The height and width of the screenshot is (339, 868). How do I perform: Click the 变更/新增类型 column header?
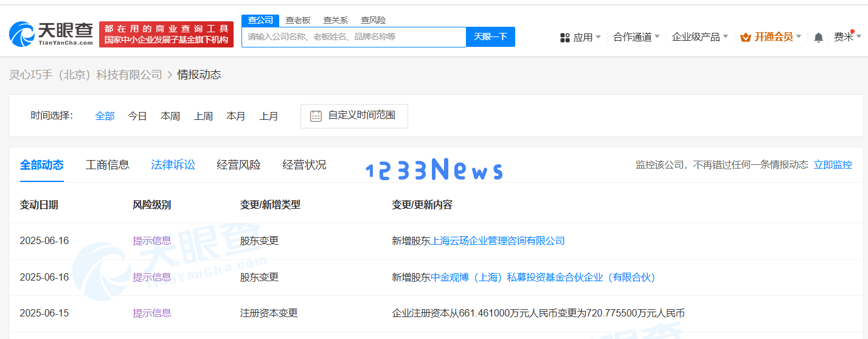(270, 204)
